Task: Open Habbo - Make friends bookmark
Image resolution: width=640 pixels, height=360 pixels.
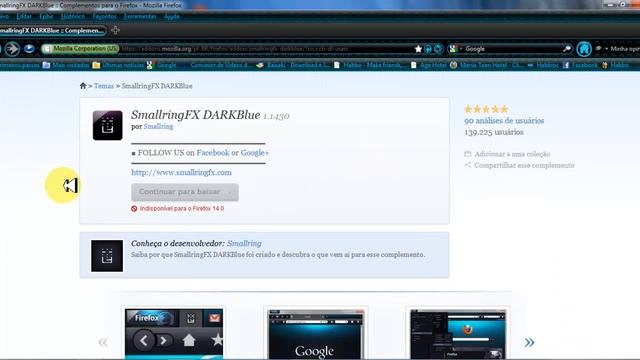Action: pos(369,65)
